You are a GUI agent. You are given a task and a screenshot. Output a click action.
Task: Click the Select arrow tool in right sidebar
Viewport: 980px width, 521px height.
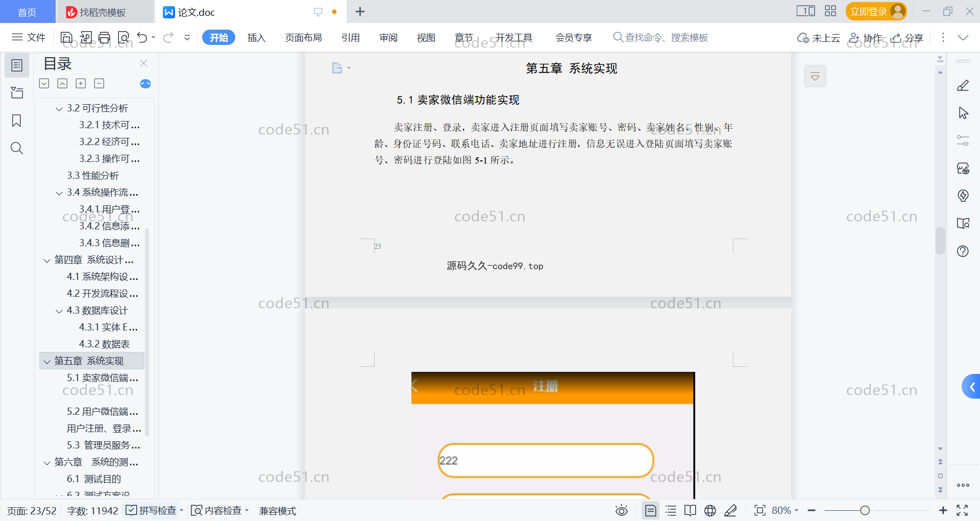click(x=963, y=113)
